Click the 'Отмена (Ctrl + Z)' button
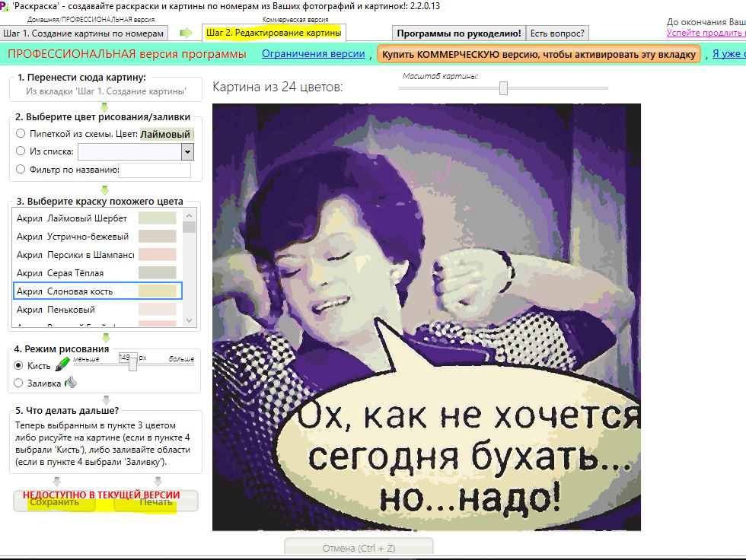This screenshot has width=746, height=560. (359, 548)
